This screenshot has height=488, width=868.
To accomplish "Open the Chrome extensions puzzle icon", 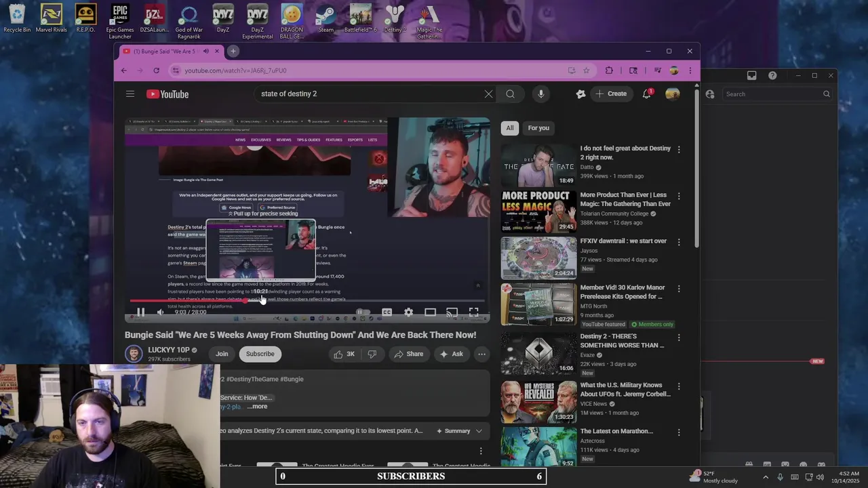I will pos(609,70).
